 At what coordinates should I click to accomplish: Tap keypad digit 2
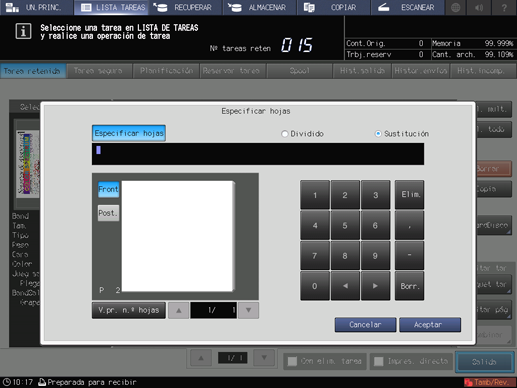(x=345, y=195)
